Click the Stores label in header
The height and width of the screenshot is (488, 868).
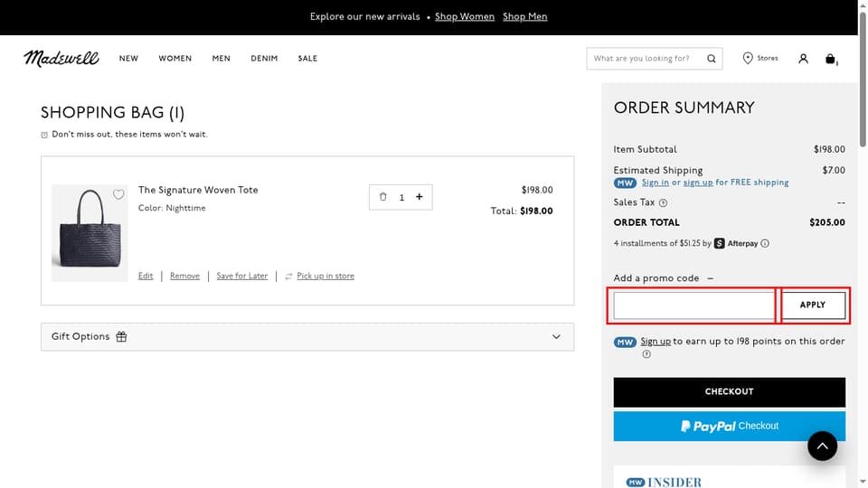(768, 58)
